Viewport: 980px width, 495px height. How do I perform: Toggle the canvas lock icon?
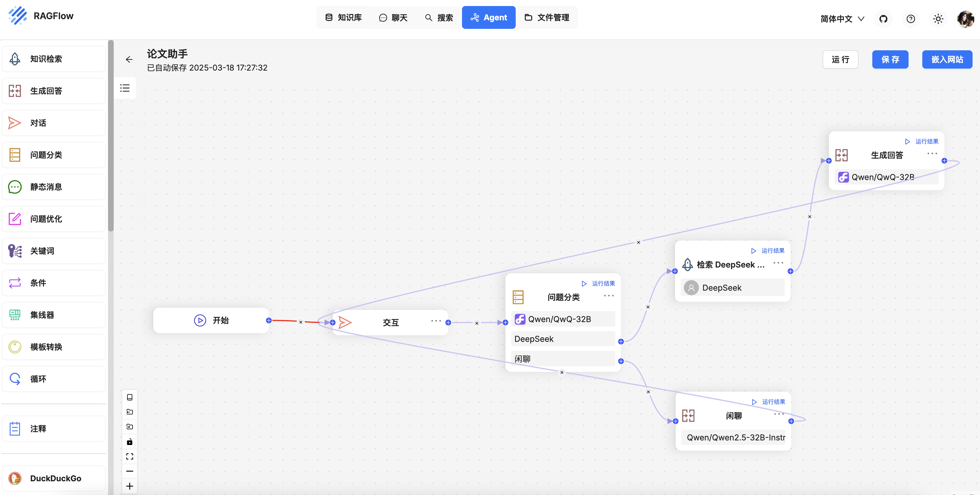tap(129, 441)
